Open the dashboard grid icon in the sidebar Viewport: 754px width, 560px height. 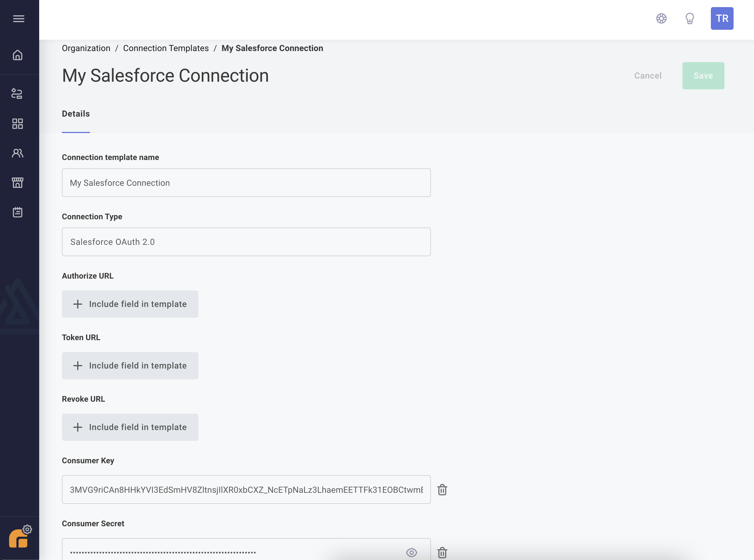pyautogui.click(x=18, y=124)
